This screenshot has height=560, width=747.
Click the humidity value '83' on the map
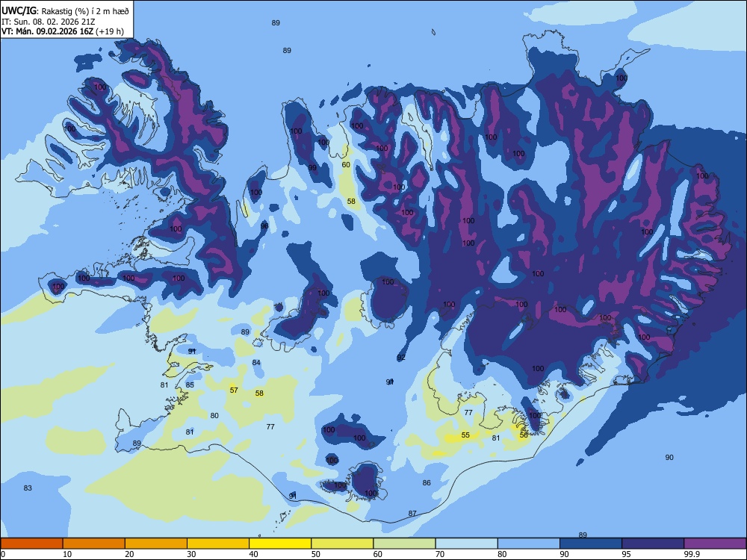pyautogui.click(x=28, y=488)
